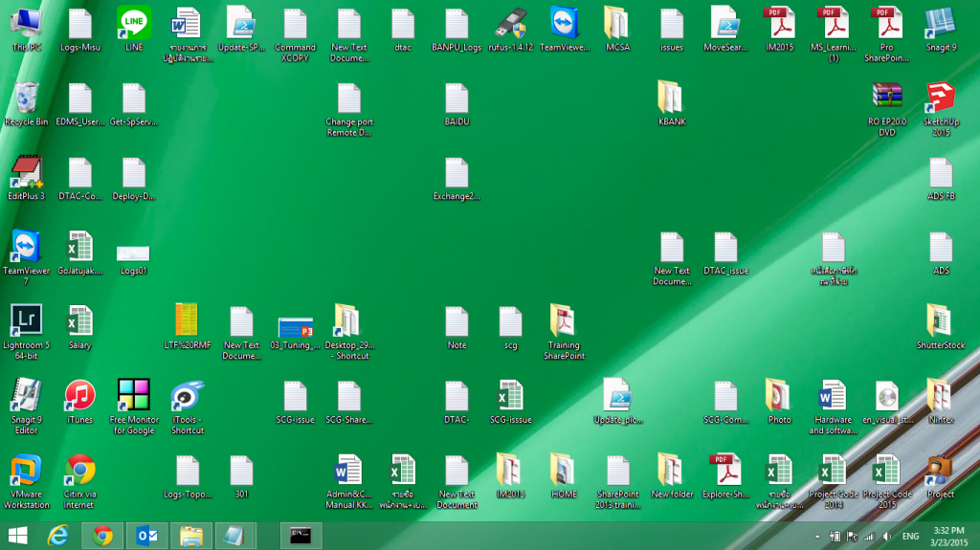Screen dimensions: 980x550
Task: Open en_visual_st... disc image
Action: click(887, 401)
